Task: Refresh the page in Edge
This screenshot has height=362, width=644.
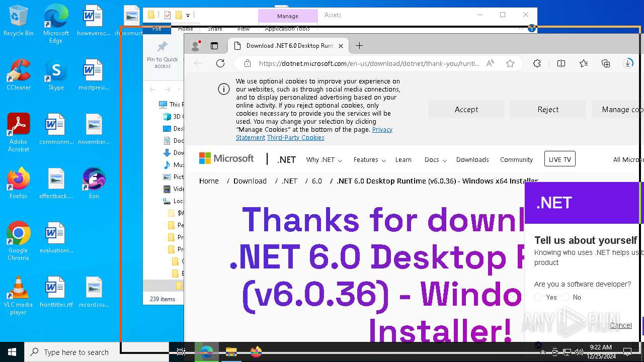Action: tap(220, 63)
